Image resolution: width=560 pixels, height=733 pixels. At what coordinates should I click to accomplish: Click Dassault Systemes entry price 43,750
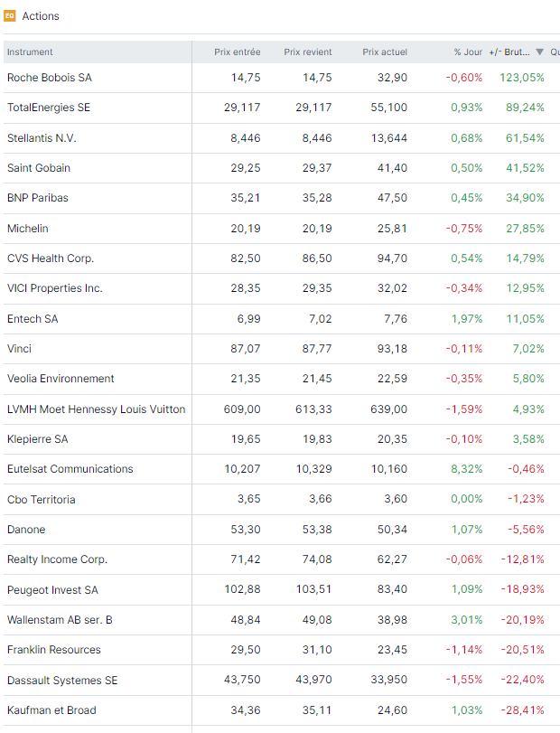pyautogui.click(x=242, y=681)
